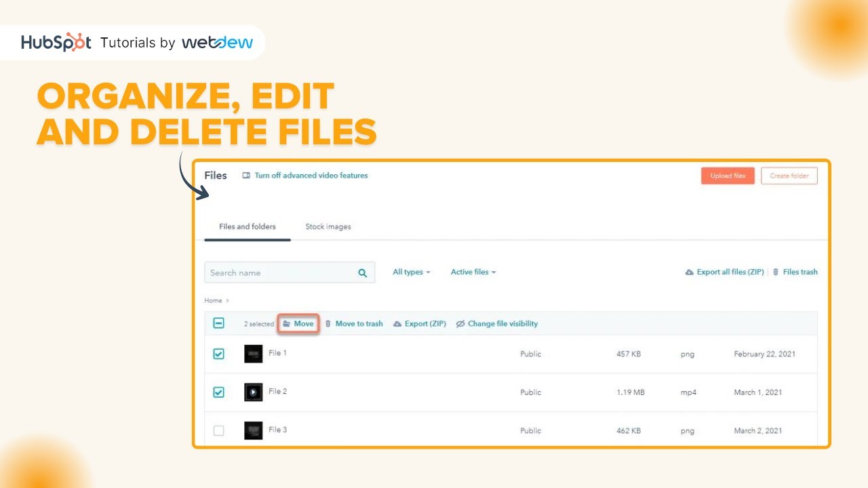
Task: Click the Move button
Action: pyautogui.click(x=298, y=324)
